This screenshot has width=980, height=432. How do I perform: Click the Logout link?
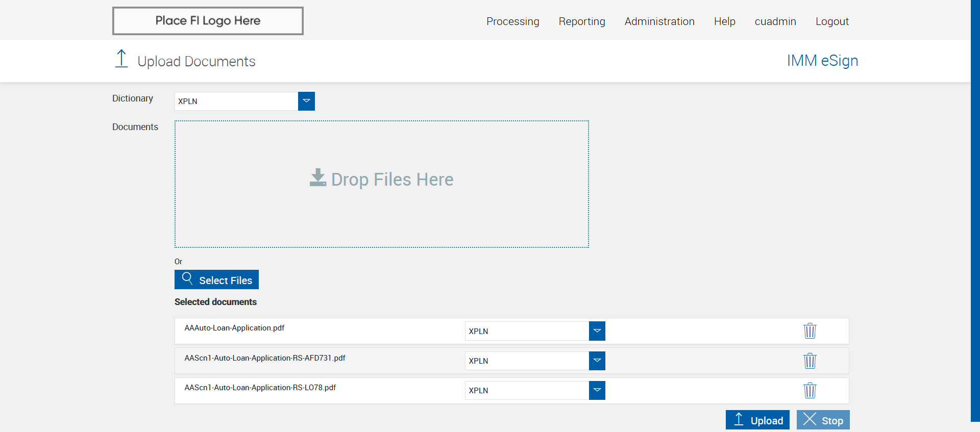coord(832,21)
